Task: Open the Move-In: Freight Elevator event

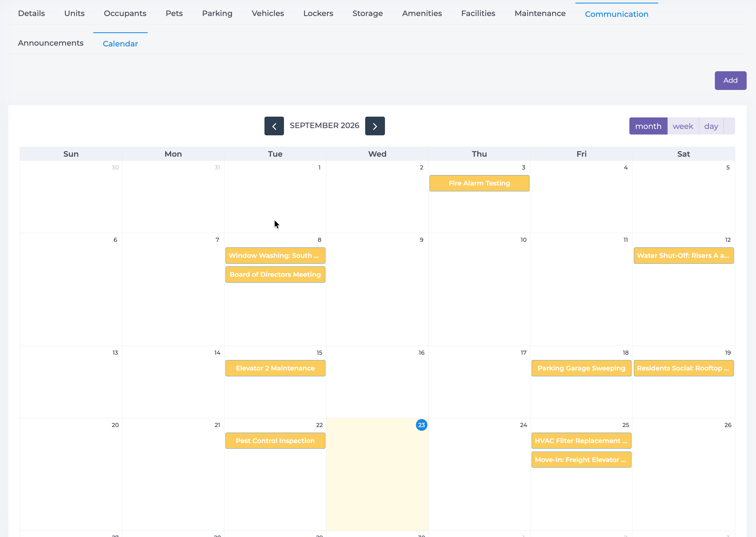Action: [x=581, y=460]
